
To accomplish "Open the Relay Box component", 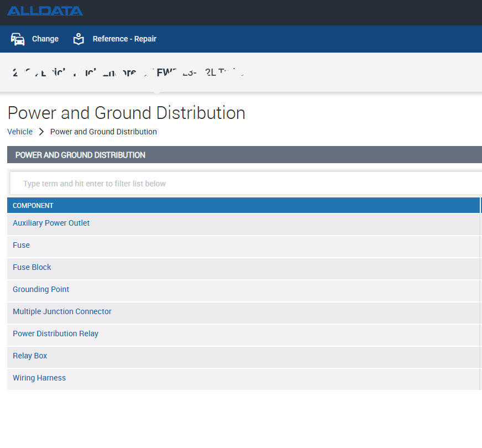I will pos(30,356).
